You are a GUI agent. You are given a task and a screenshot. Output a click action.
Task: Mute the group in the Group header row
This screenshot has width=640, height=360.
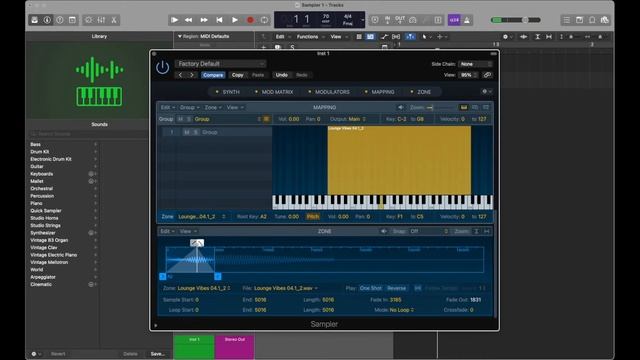180,119
